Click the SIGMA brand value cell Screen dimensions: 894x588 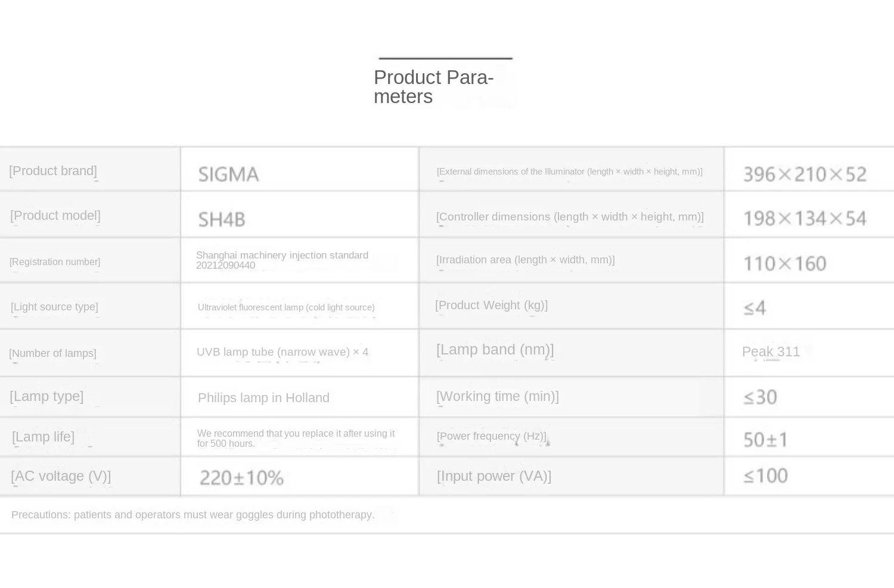click(229, 175)
